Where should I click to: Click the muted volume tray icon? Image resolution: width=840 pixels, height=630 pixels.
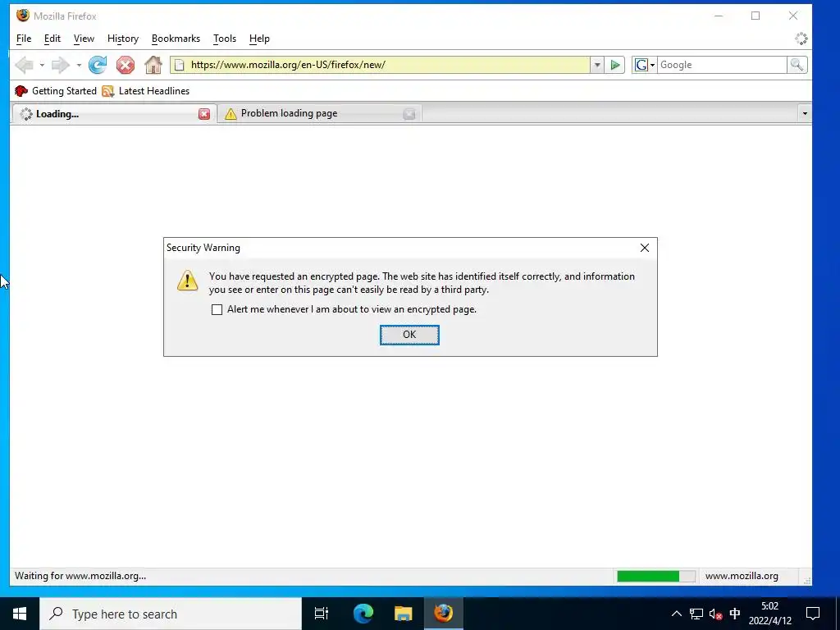(x=715, y=614)
